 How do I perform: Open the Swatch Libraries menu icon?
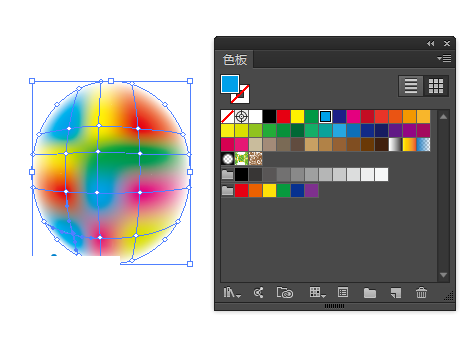[x=232, y=293]
